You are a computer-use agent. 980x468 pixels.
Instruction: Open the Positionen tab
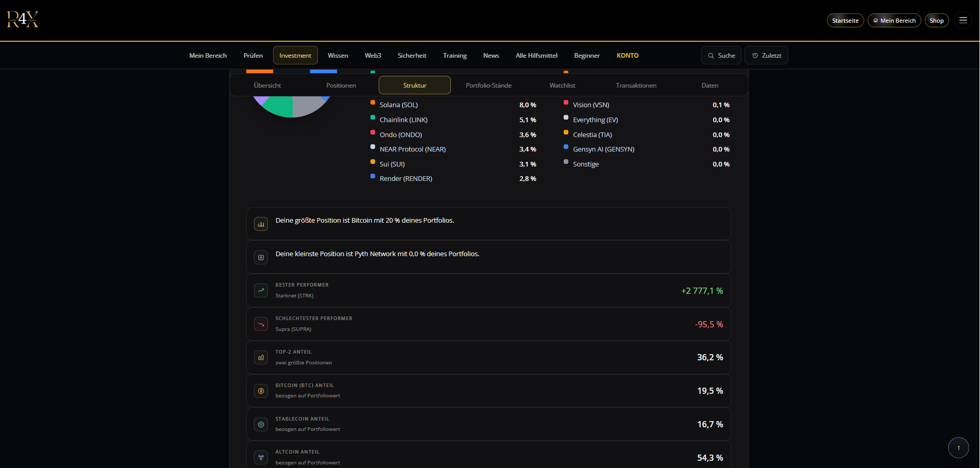pyautogui.click(x=341, y=86)
